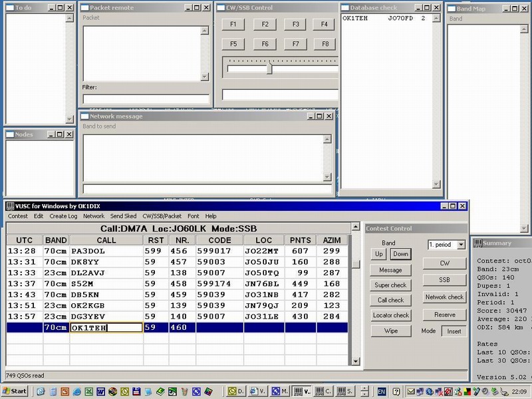Open Excel from the quick launch bar
The width and height of the screenshot is (532, 399).
tap(89, 392)
